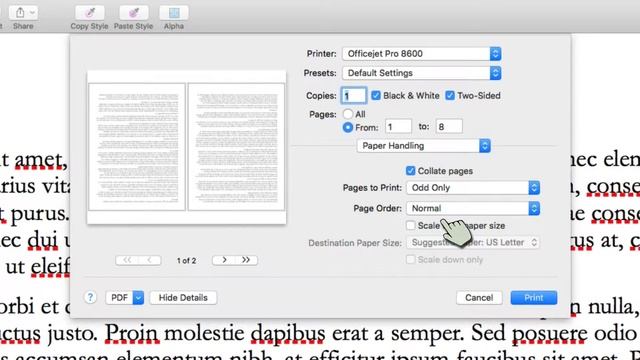
Task: Open the print help question mark
Action: tap(90, 297)
